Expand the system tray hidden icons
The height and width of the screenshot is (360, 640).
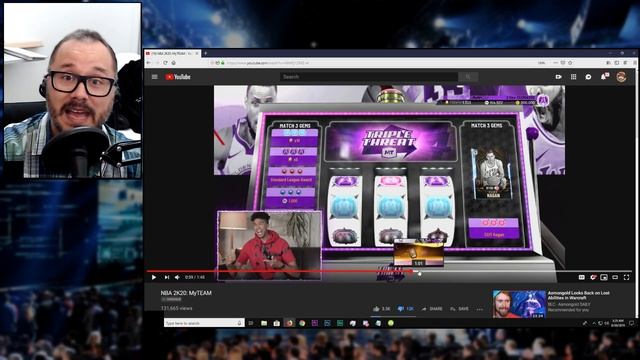tap(594, 323)
